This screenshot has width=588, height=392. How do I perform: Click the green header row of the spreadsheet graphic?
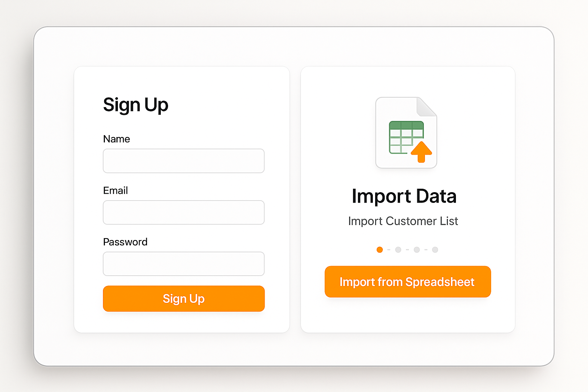(x=407, y=125)
